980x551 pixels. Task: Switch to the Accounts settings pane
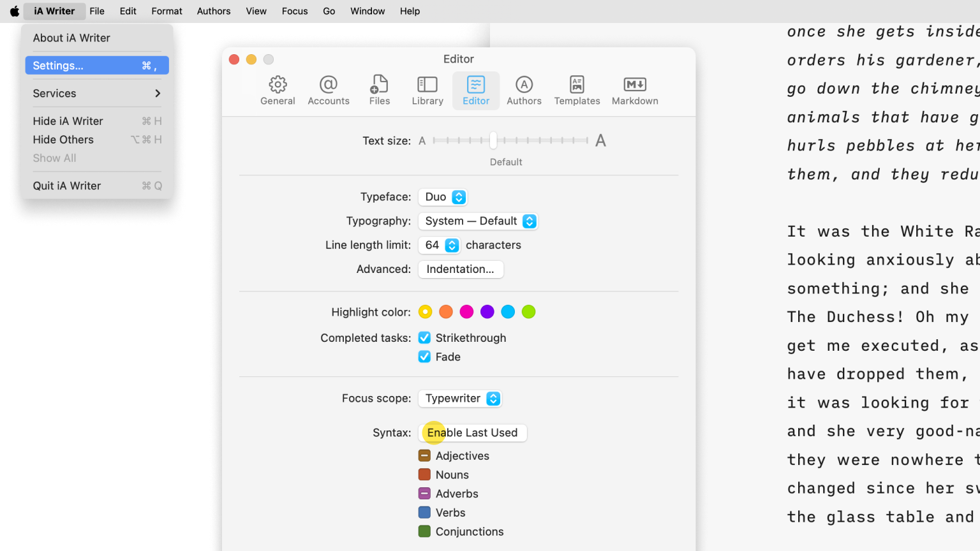(329, 90)
